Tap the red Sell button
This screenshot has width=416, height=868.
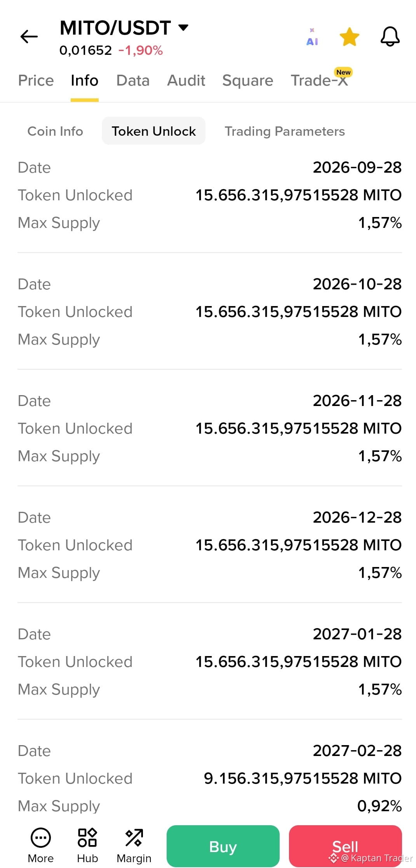coord(345,846)
